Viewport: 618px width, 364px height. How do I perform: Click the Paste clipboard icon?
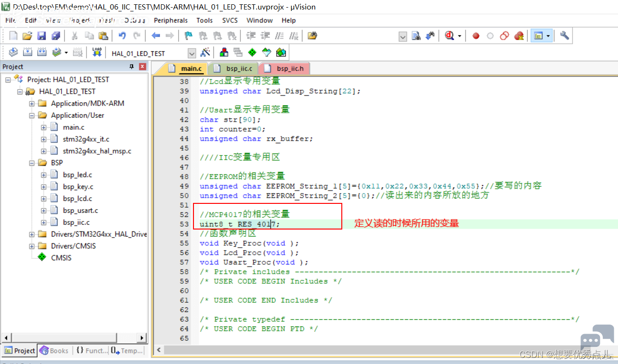(x=103, y=36)
